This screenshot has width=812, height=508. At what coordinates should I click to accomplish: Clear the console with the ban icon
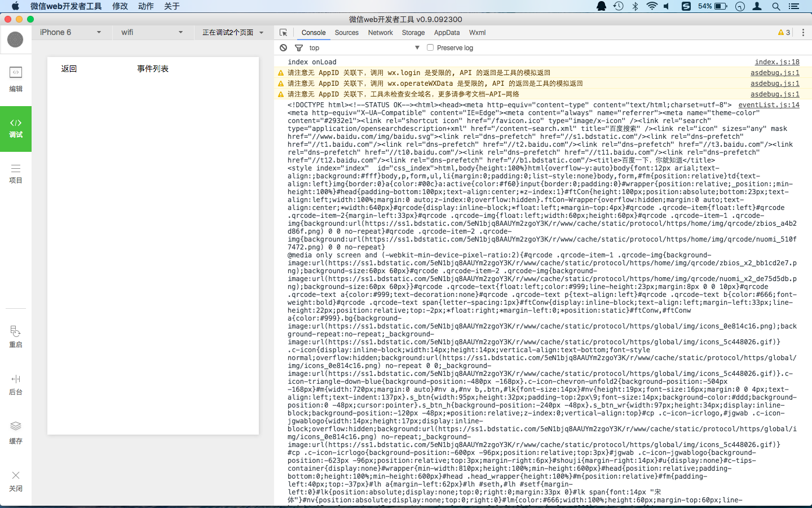(284, 48)
